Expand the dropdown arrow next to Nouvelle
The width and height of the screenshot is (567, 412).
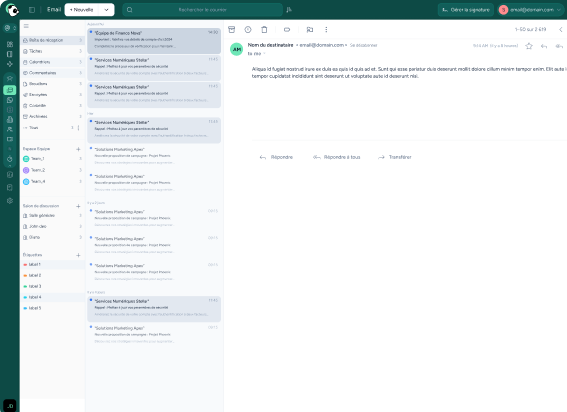[x=106, y=10]
